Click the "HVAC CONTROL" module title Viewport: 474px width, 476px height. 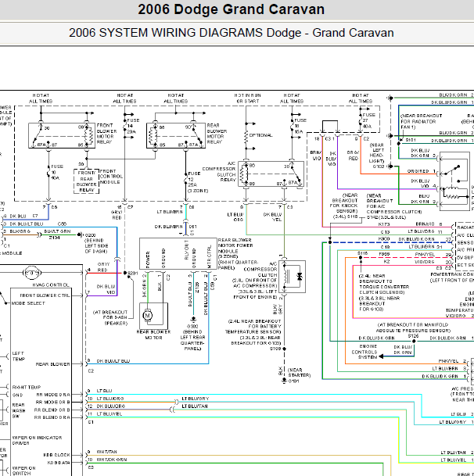51,285
